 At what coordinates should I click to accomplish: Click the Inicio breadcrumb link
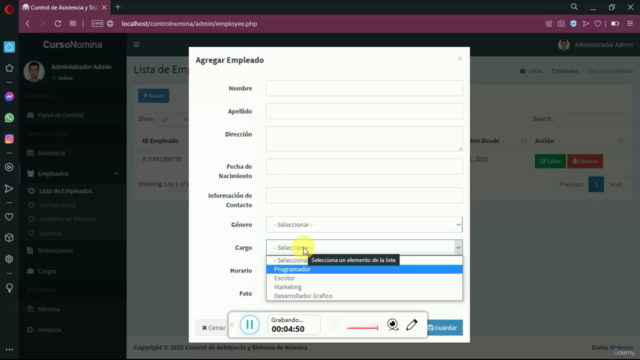(x=535, y=71)
